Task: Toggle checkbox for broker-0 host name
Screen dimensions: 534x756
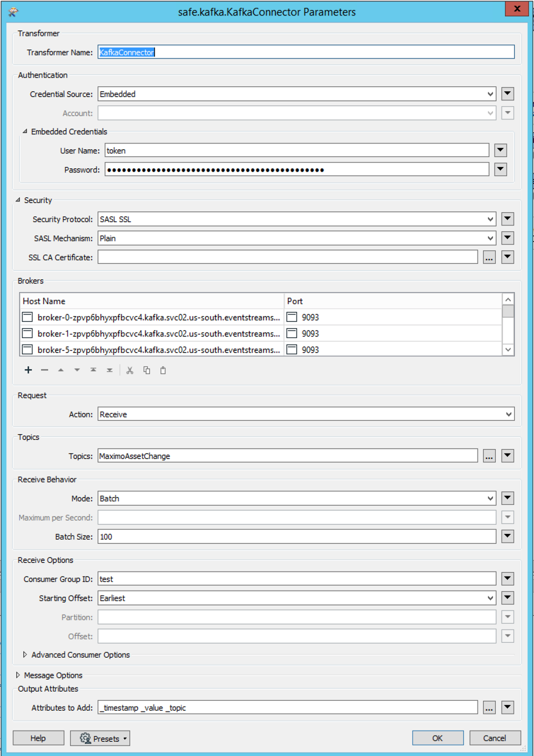Action: [x=28, y=318]
